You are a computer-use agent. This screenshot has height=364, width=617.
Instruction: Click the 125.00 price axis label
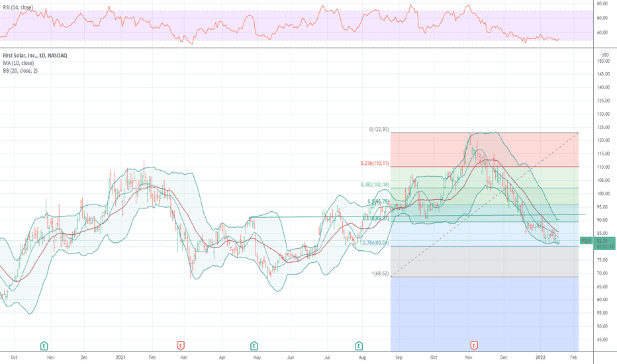603,128
